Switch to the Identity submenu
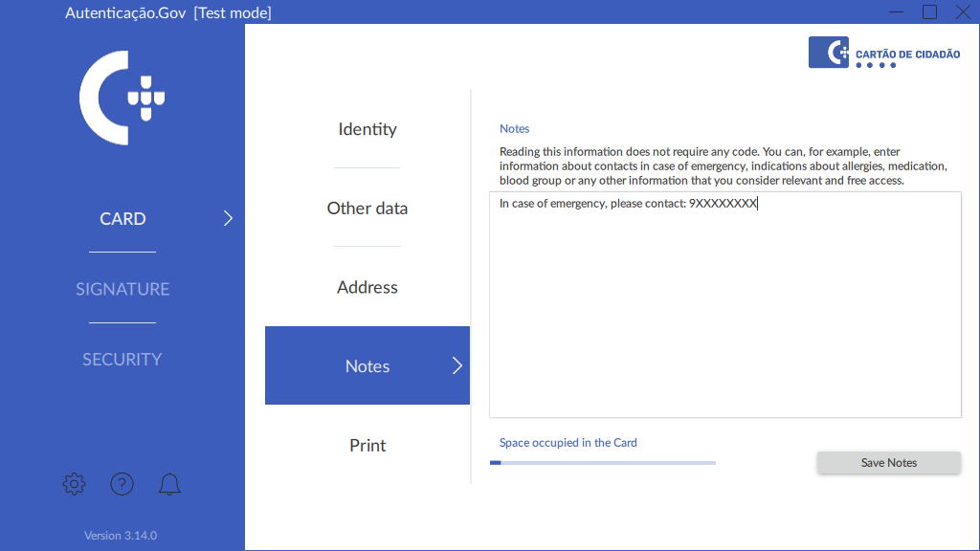The image size is (980, 551). [x=367, y=129]
